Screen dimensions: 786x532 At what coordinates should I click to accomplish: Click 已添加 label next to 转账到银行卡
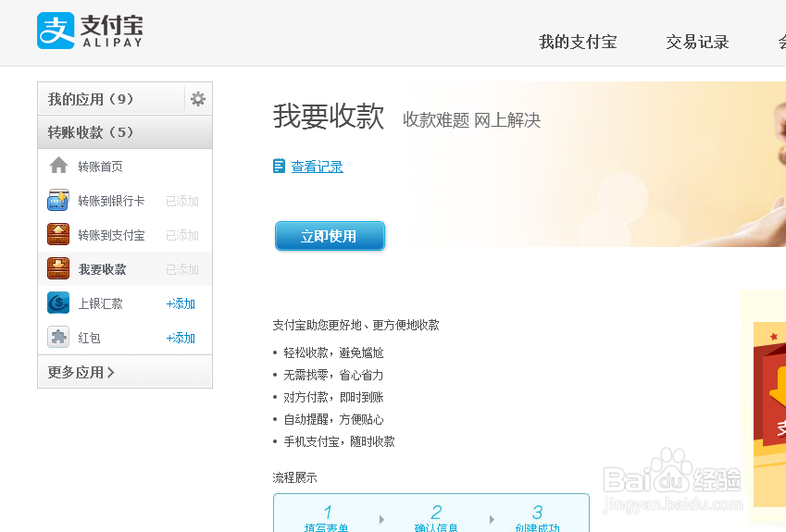click(182, 201)
